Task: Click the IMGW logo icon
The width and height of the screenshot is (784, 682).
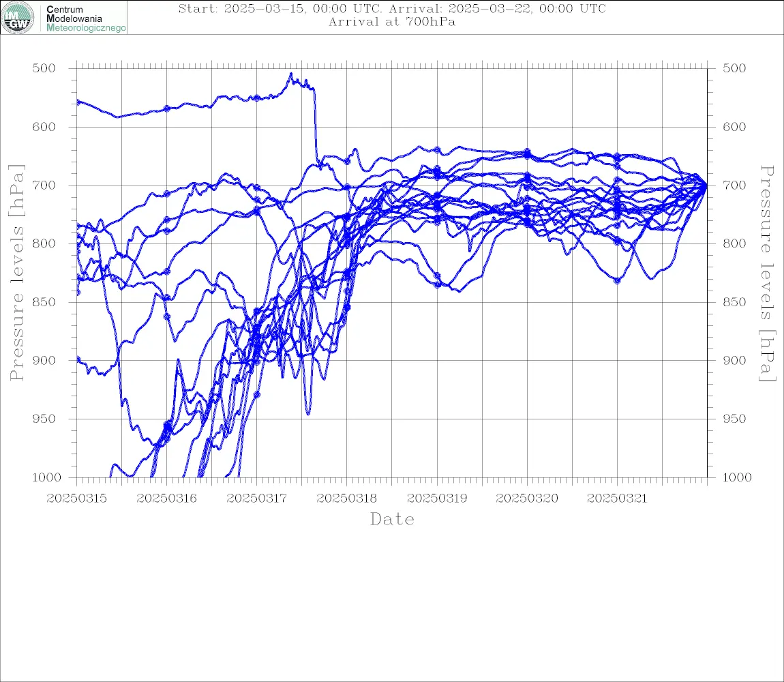Action: pos(18,18)
